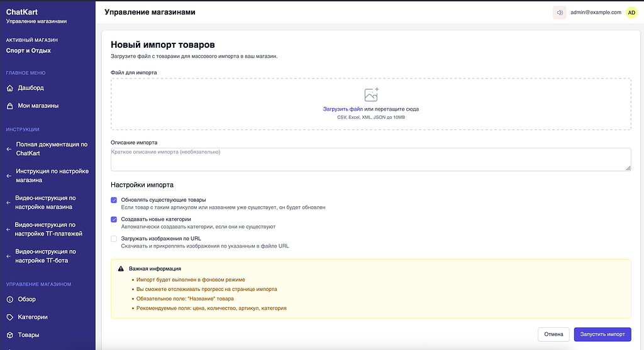
Task: Click the Дашборд home icon
Action: (10, 88)
